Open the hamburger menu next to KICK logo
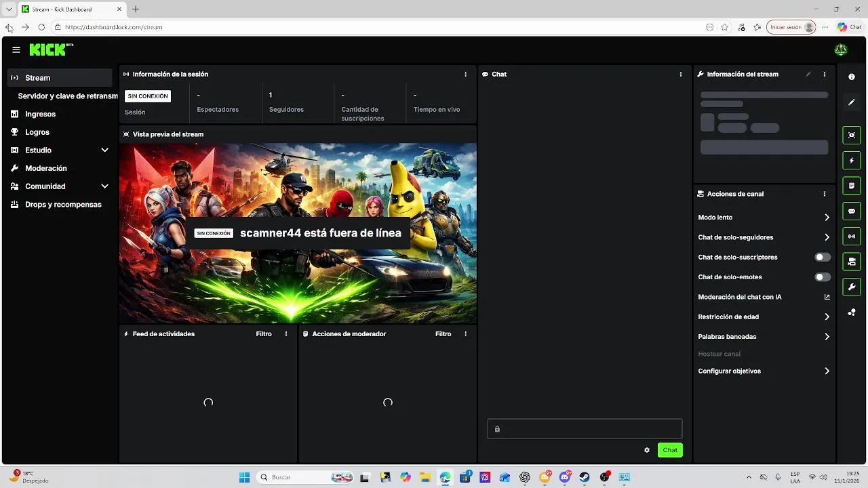868x488 pixels. tap(16, 49)
